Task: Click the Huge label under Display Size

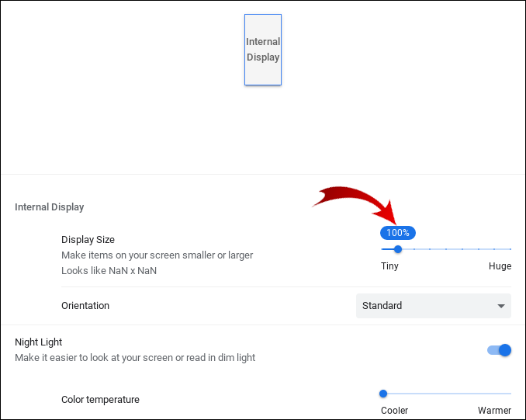Action: [500, 266]
